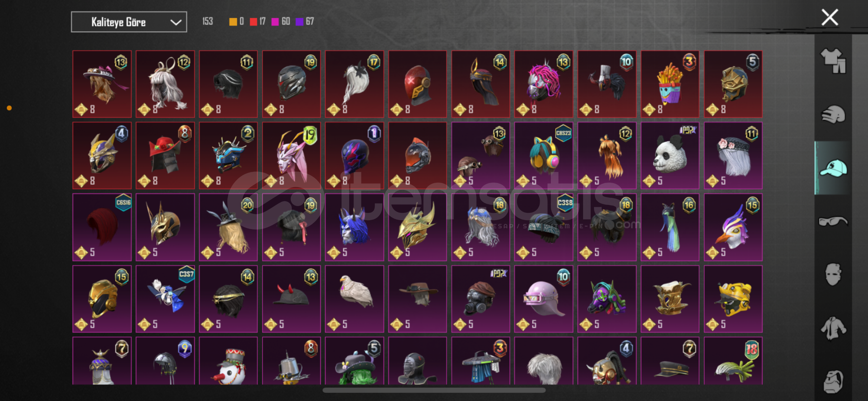
Task: Open the face mask category icon
Action: point(833,275)
